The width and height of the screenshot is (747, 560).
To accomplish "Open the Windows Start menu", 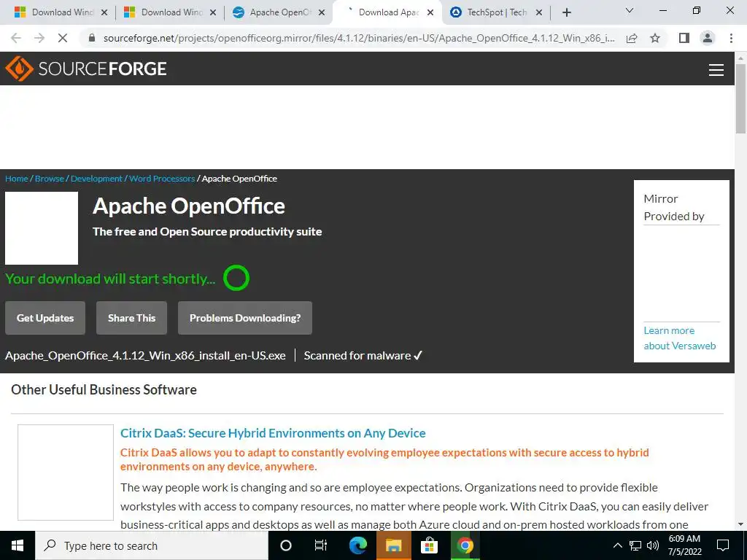I will coord(18,545).
